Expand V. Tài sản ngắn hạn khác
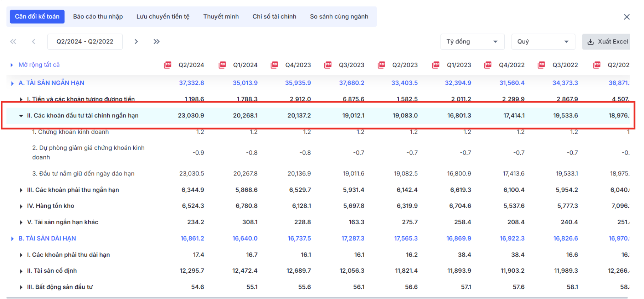Viewport: 644px width, 299px height. coord(21,222)
